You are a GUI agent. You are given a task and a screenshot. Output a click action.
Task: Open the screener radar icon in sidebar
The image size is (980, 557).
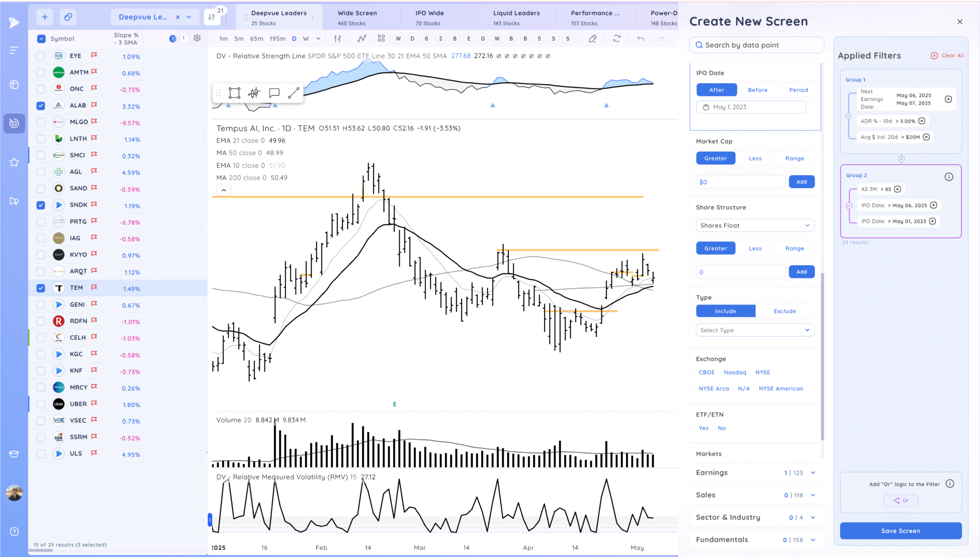14,123
